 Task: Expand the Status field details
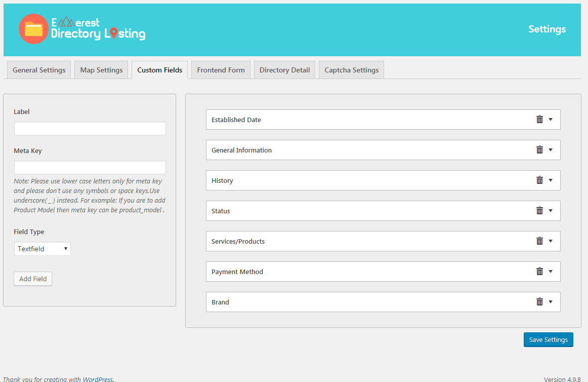551,211
